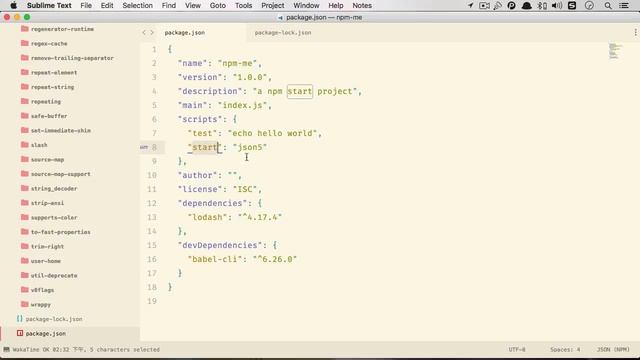
Task: Open the regenerator-runtime folder
Action: click(62, 29)
